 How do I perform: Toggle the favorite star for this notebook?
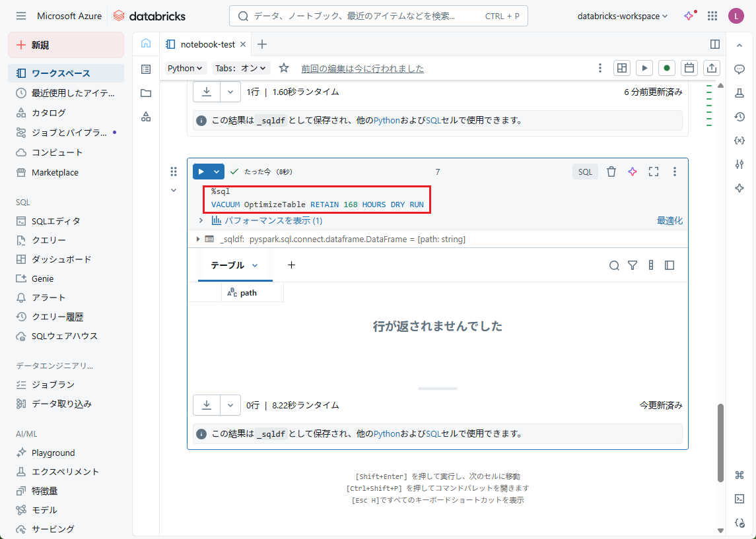point(284,68)
